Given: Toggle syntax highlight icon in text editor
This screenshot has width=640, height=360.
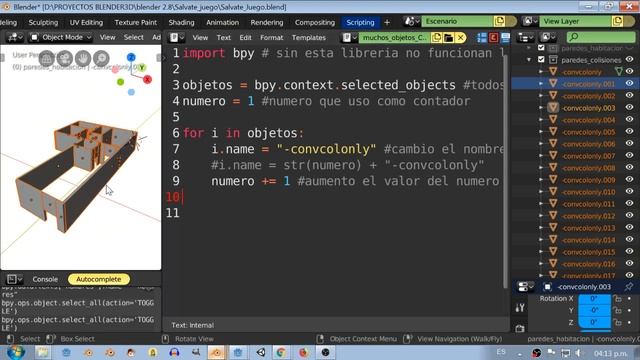Looking at the screenshot, I should tap(505, 38).
